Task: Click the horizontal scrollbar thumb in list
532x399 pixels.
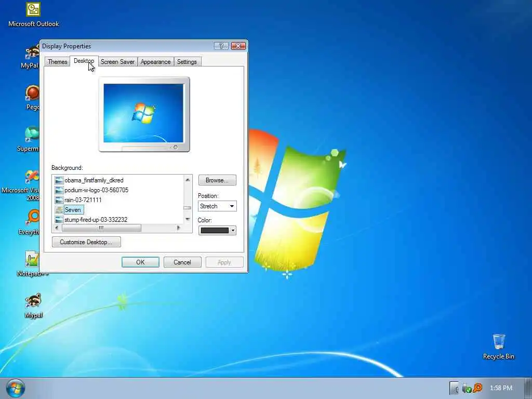Action: (x=101, y=228)
